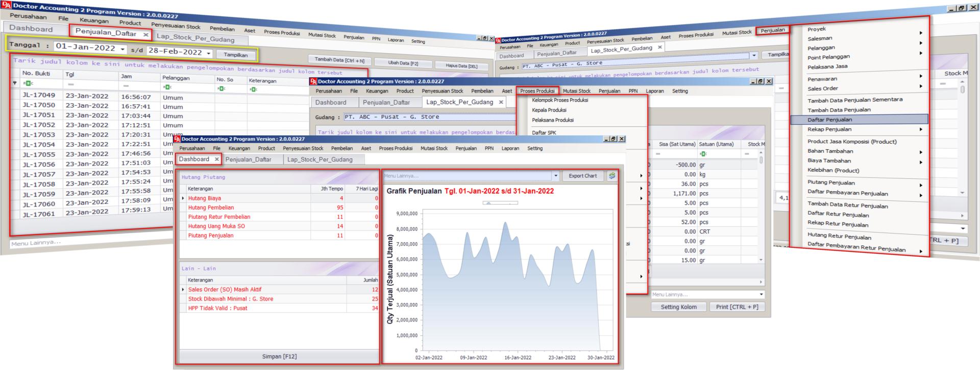This screenshot has width=980, height=370.
Task: Select Kelompok Proses Produksi menu item
Action: coord(560,100)
